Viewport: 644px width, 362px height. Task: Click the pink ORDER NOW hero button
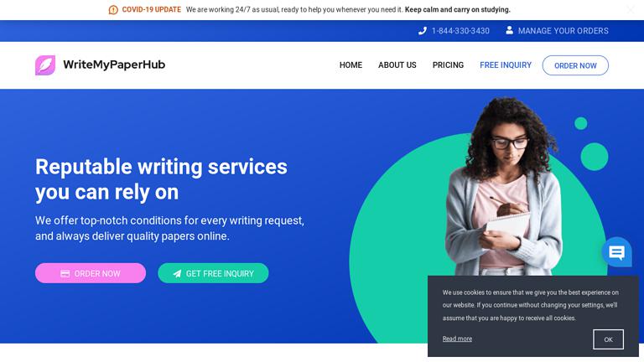91,273
